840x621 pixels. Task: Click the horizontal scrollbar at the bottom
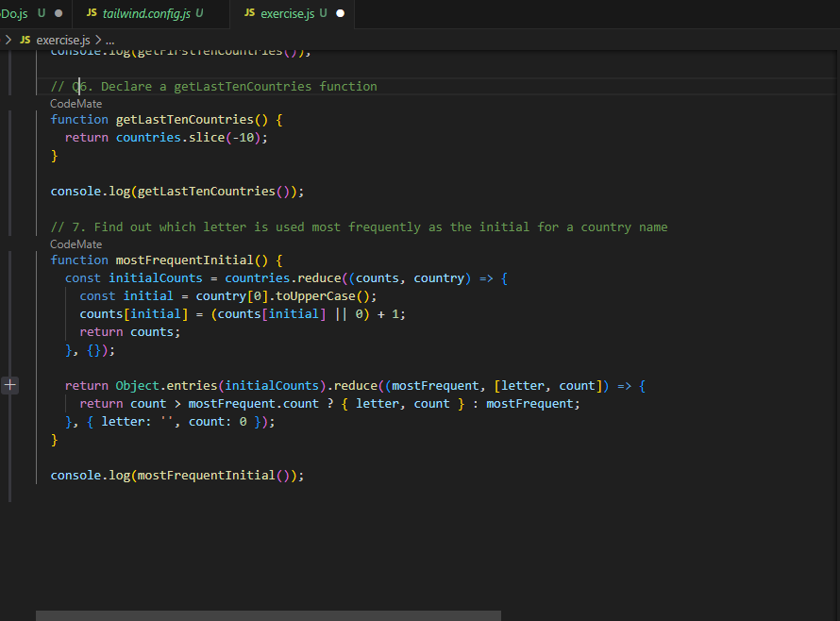click(268, 615)
